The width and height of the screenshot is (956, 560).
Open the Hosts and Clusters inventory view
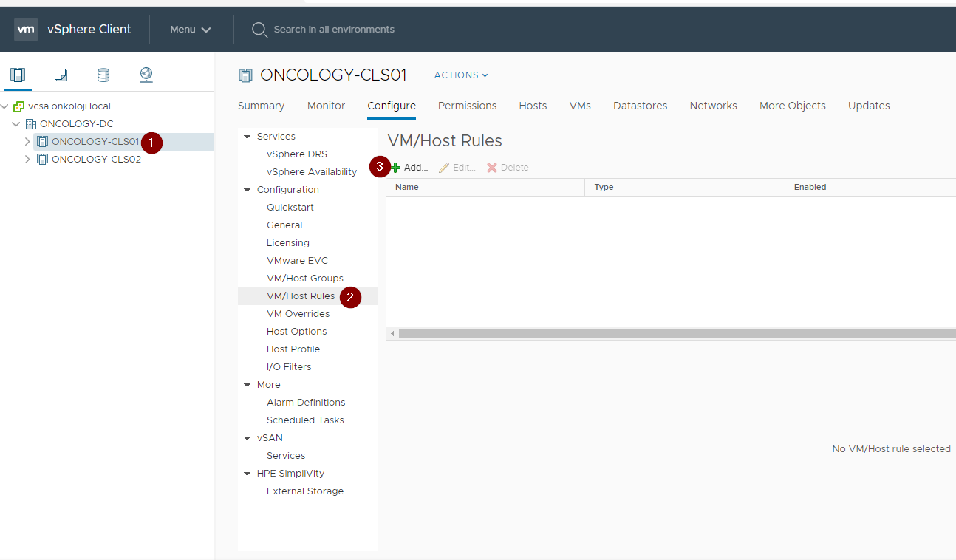tap(18, 75)
